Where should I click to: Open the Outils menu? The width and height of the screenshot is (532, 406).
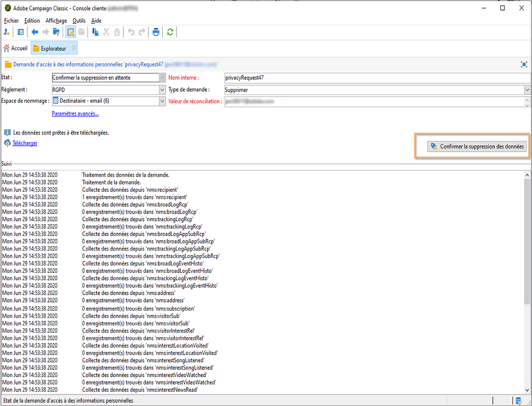pyautogui.click(x=79, y=21)
